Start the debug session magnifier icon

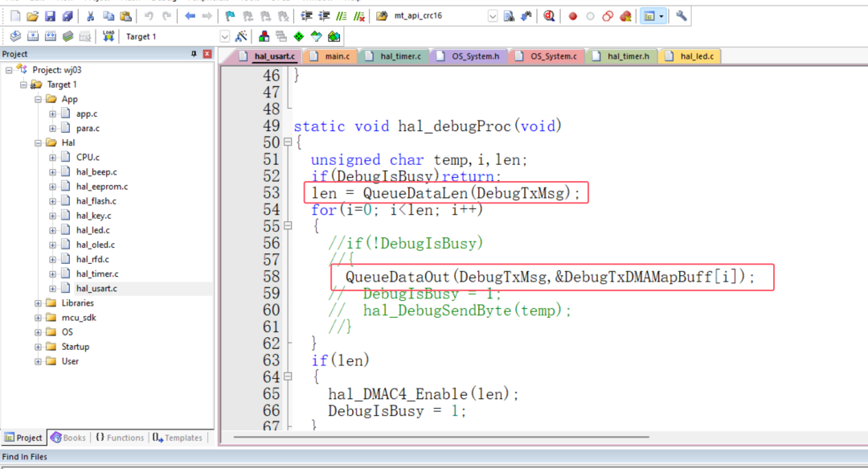(x=549, y=16)
